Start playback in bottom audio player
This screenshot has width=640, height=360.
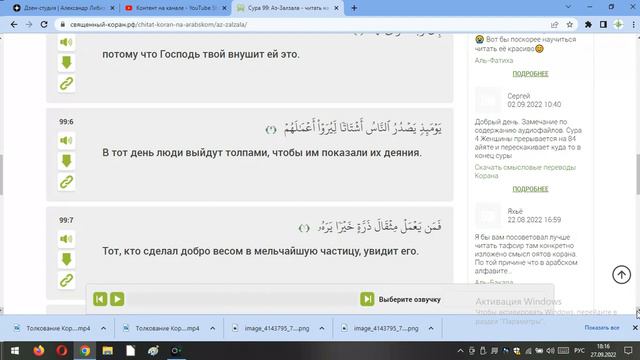pos(117,299)
